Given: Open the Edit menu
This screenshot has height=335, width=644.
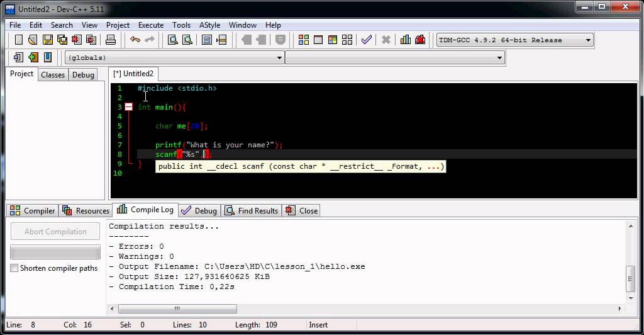Looking at the screenshot, I should (36, 25).
